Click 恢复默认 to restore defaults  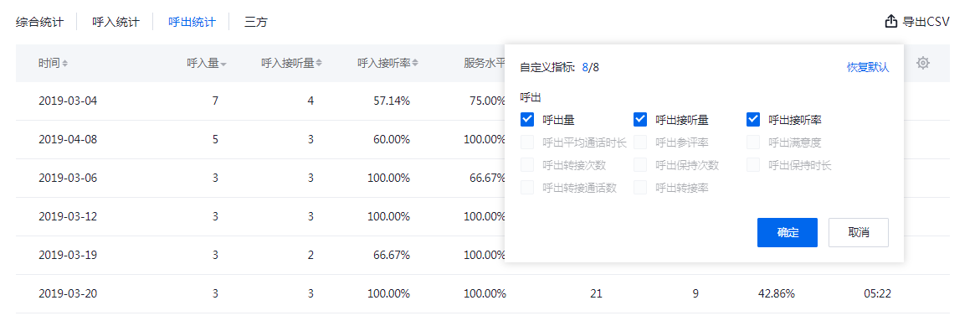tap(868, 67)
